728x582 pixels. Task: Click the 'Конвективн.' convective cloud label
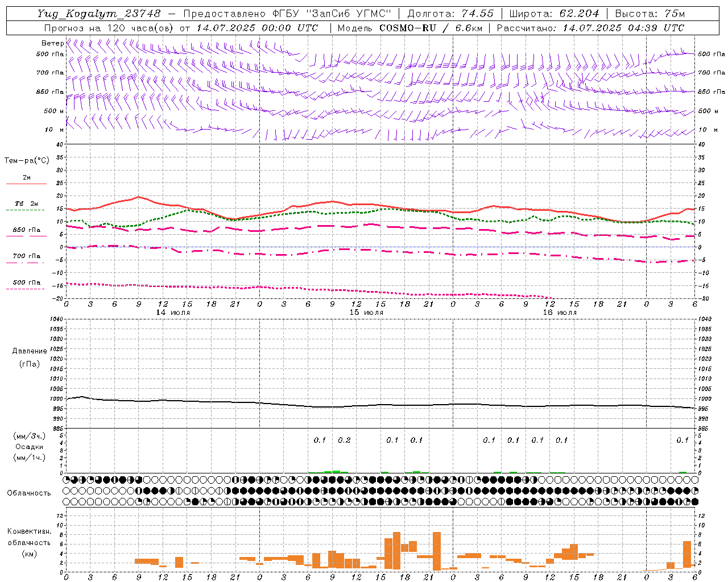pyautogui.click(x=29, y=531)
